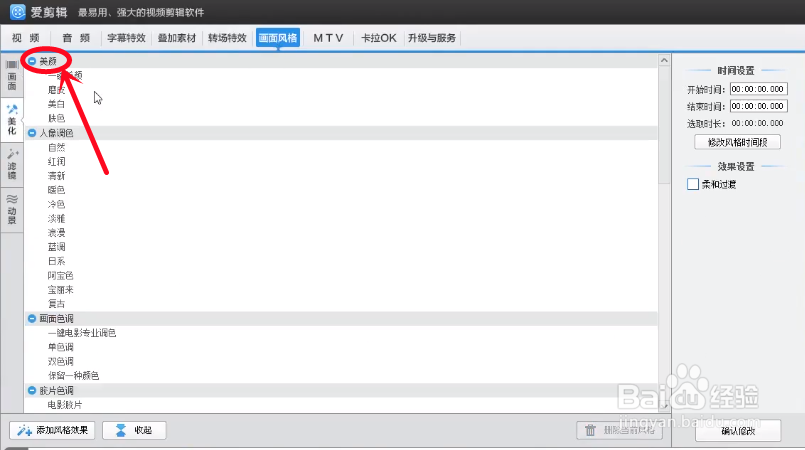Click the 确认修改 button
The image size is (805, 450).
(x=738, y=431)
